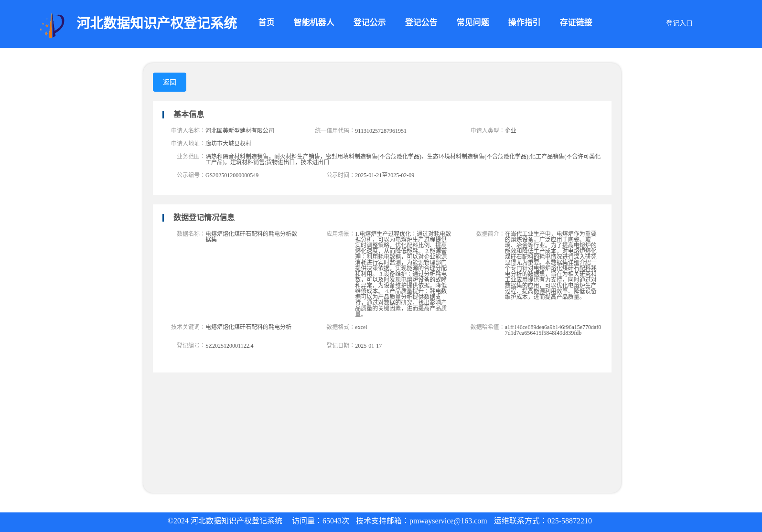This screenshot has width=762, height=532.
Task: Select the 技术关键词 keyword value
Action: pos(248,327)
